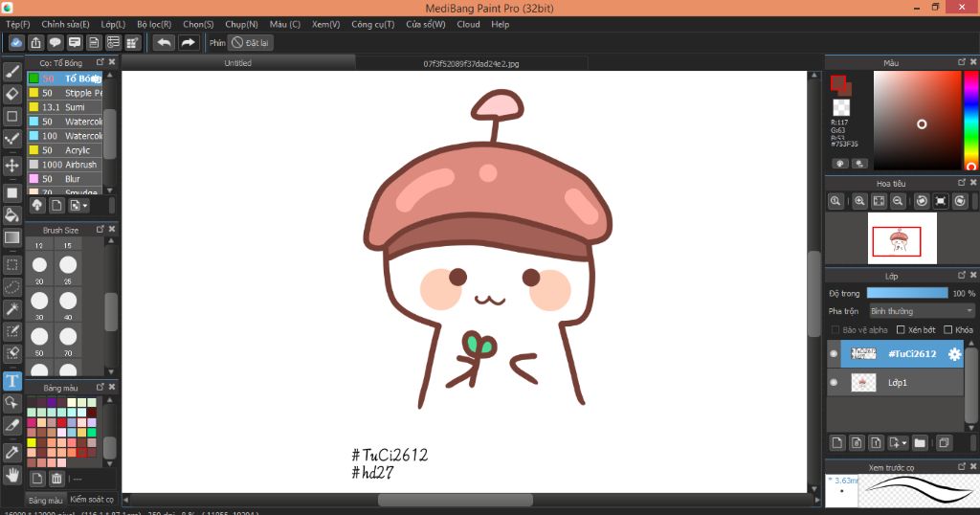Open the Pha trộn blend mode dropdown

[922, 310]
